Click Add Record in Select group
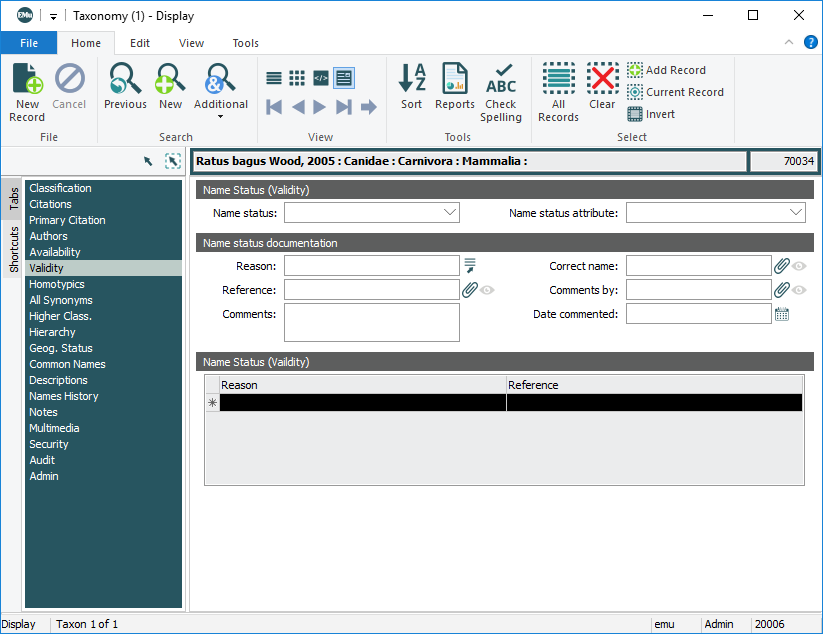823x634 pixels. coord(666,70)
